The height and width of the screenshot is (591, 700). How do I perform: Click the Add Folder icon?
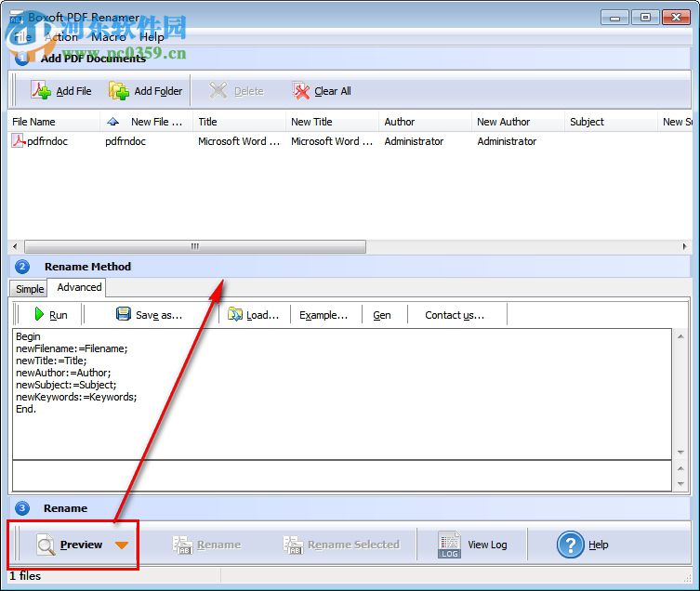119,90
